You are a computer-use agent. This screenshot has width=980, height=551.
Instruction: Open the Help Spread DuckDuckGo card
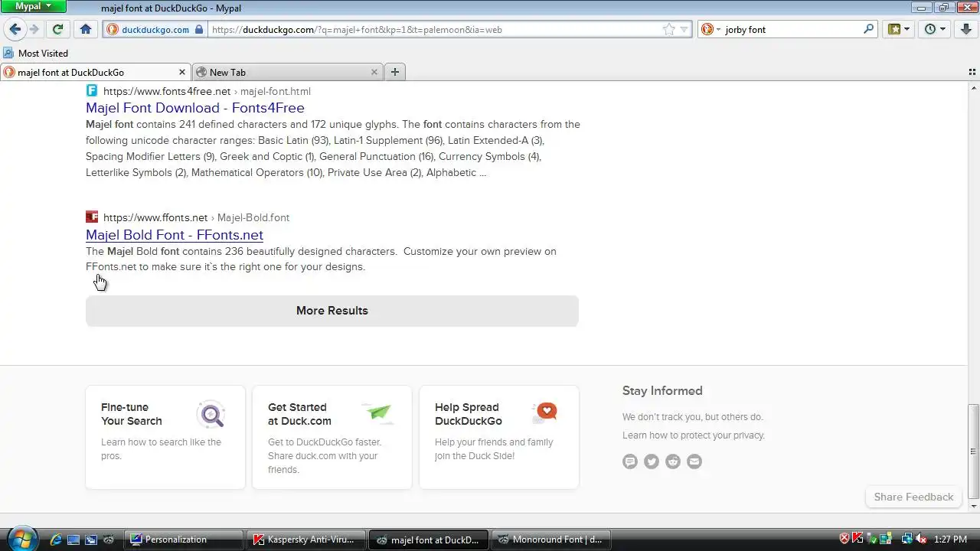(499, 437)
